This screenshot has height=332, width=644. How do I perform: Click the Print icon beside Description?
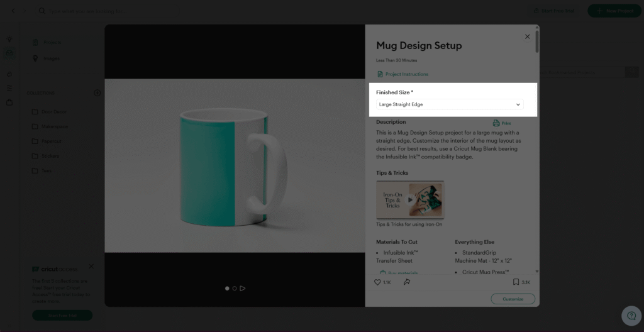[x=496, y=123]
